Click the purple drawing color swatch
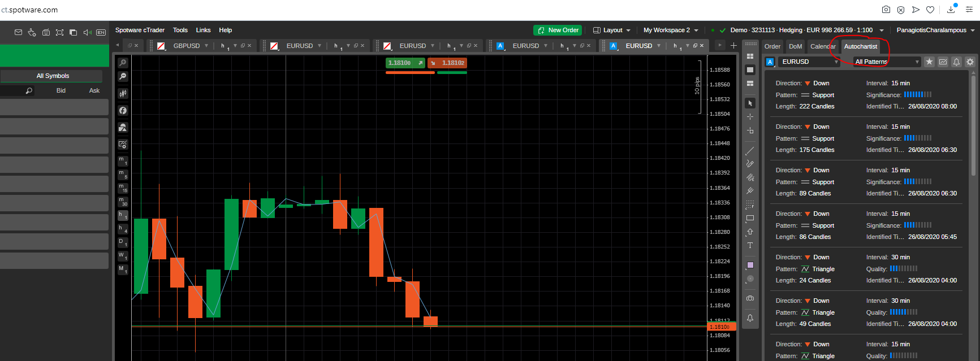The image size is (980, 361). 750,265
